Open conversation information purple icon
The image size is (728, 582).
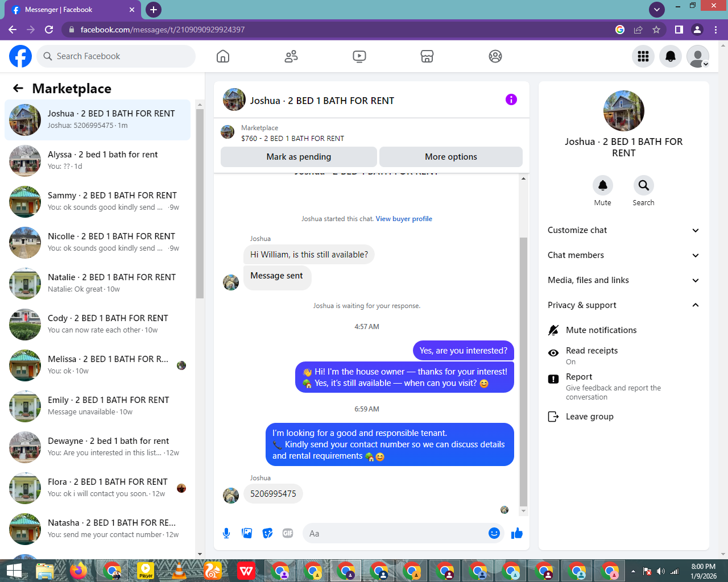pos(511,99)
